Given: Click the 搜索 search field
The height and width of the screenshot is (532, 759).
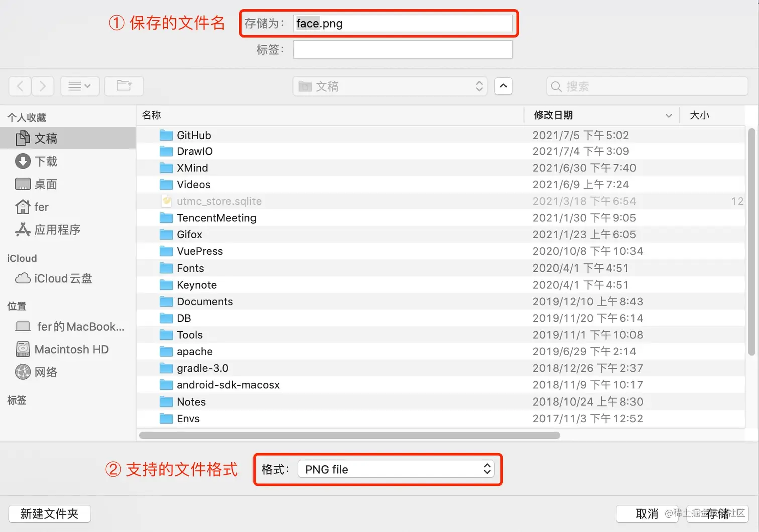Looking at the screenshot, I should 647,86.
